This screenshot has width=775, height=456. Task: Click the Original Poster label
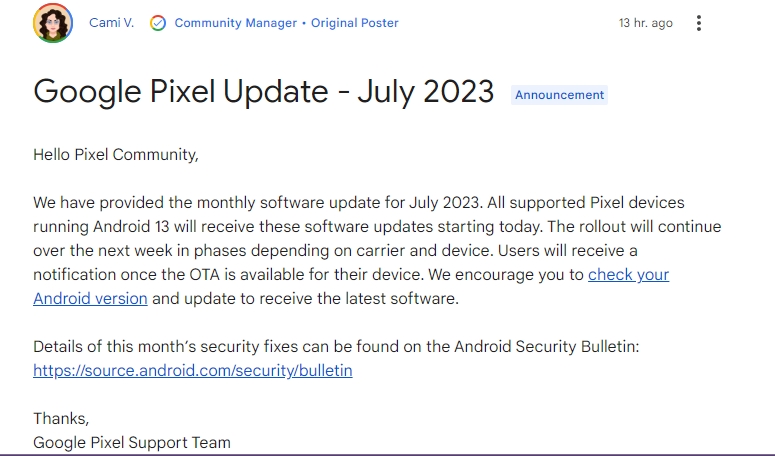354,23
